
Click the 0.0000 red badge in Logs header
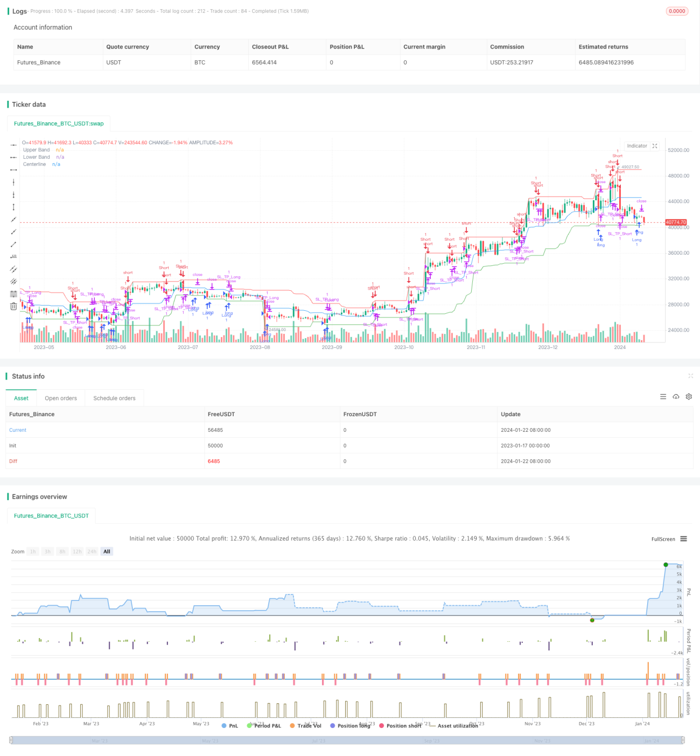pos(677,11)
